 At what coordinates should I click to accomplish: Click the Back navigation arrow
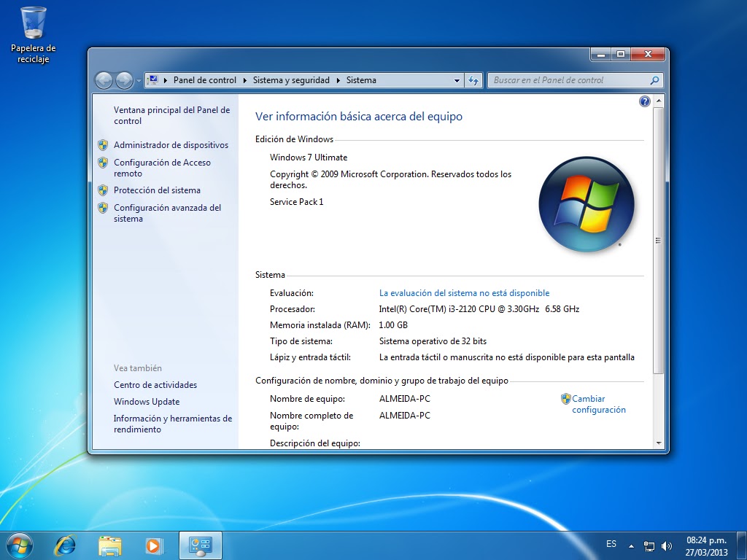coord(104,80)
